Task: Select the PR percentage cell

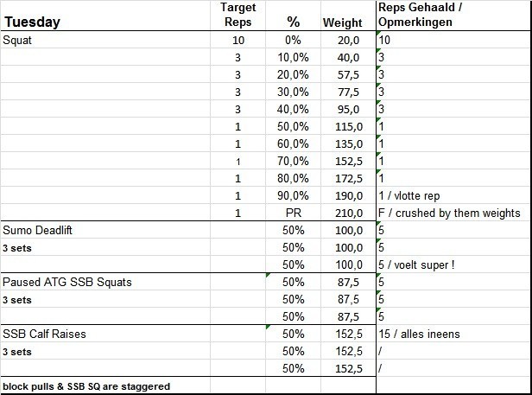Action: (292, 213)
